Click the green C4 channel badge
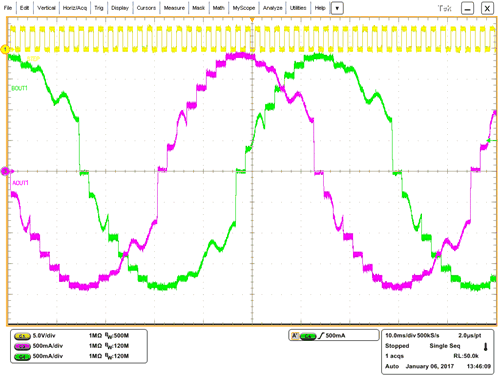 tap(22, 357)
